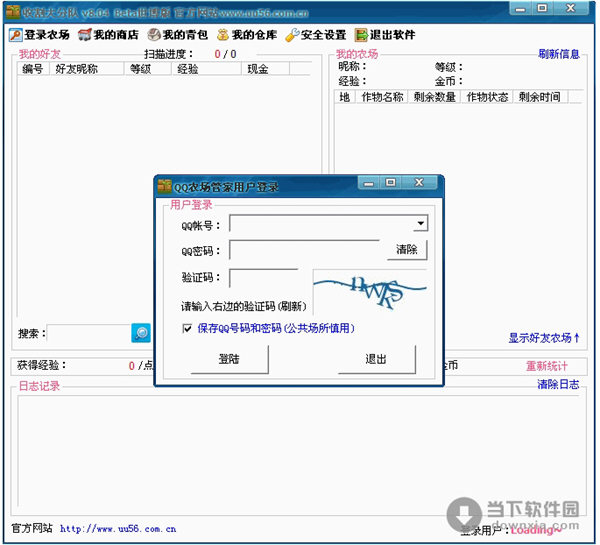Click the search magnifier button

[x=141, y=333]
